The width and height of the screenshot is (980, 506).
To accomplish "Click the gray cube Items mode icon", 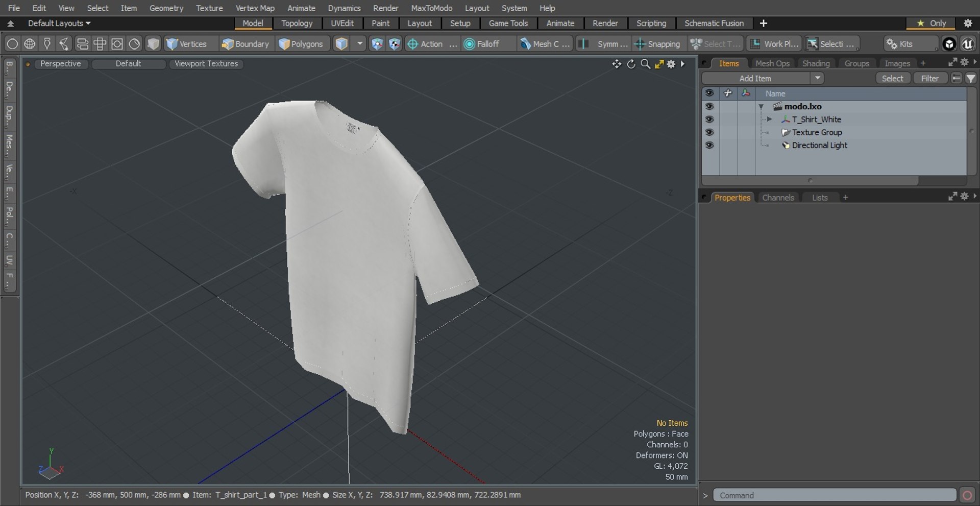I will point(153,44).
